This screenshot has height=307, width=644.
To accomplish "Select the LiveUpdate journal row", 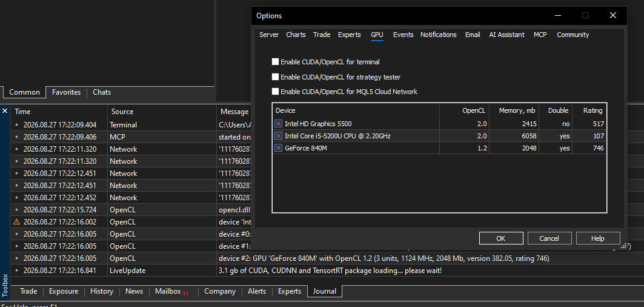I will click(x=327, y=271).
